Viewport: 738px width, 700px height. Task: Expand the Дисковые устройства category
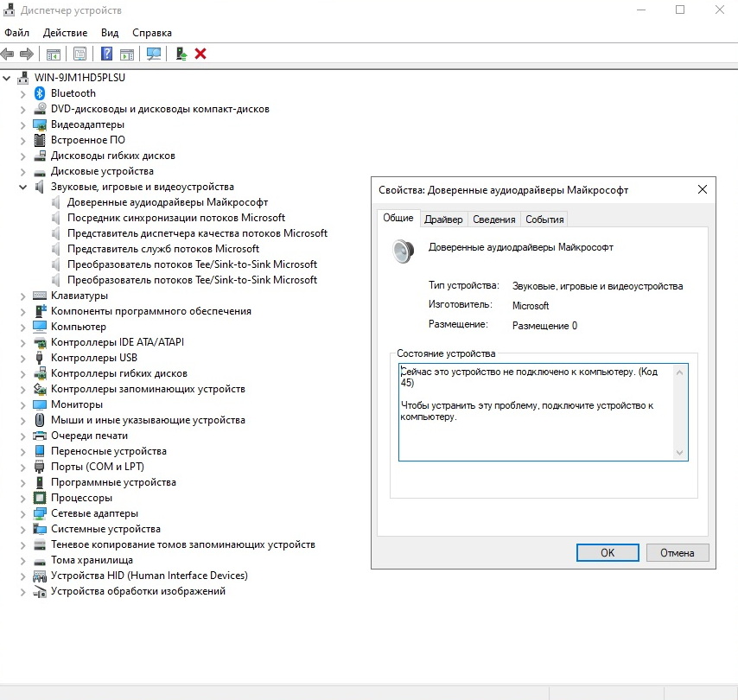click(x=22, y=171)
